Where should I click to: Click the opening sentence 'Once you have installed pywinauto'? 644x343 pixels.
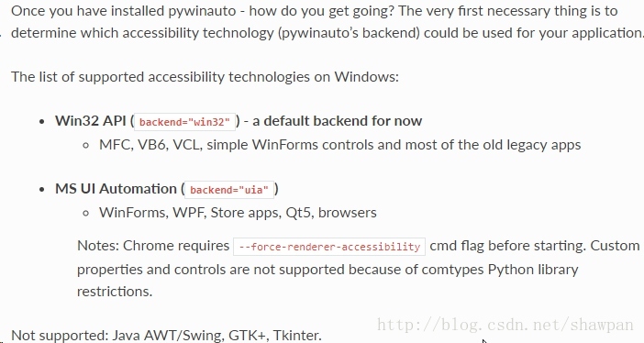tap(124, 11)
